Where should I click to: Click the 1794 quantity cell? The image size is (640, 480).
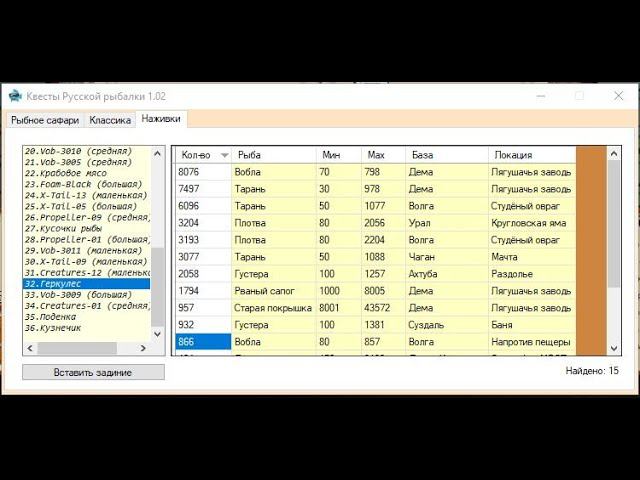tap(203, 291)
